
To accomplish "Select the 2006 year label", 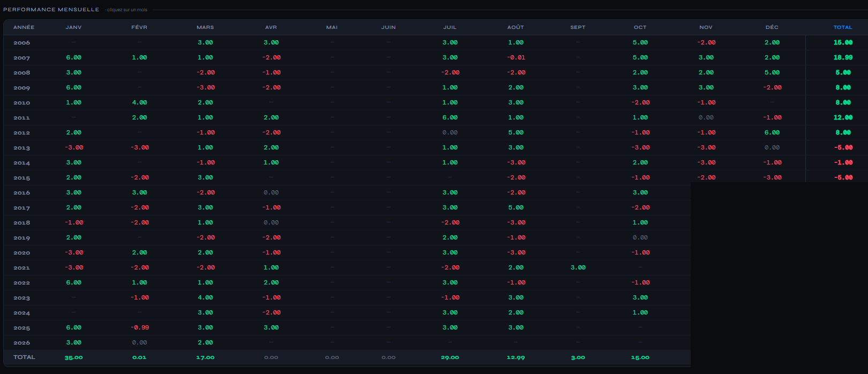I will click(22, 43).
